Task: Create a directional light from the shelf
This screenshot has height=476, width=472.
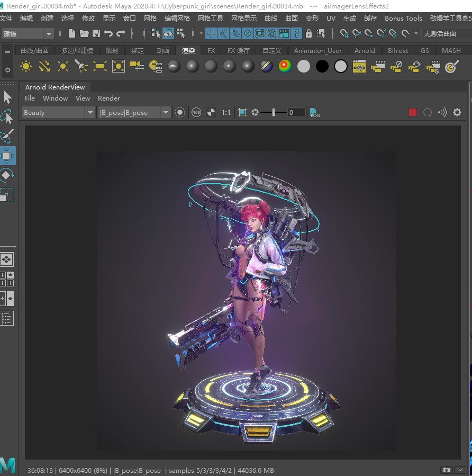Action: pos(44,66)
